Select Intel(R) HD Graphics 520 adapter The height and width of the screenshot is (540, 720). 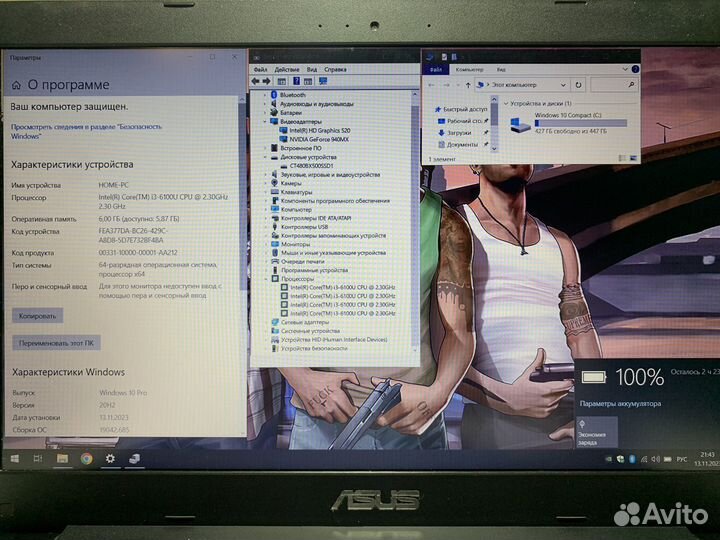pyautogui.click(x=320, y=130)
